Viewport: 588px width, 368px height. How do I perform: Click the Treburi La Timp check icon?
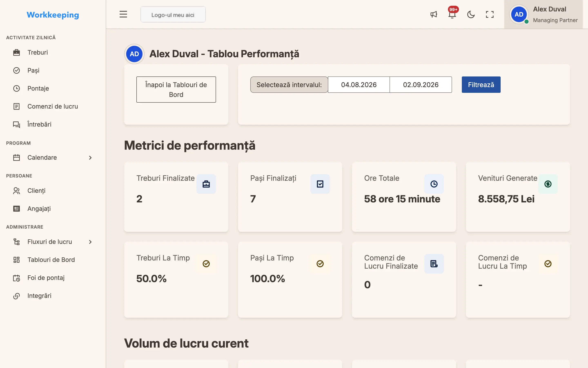(x=206, y=264)
